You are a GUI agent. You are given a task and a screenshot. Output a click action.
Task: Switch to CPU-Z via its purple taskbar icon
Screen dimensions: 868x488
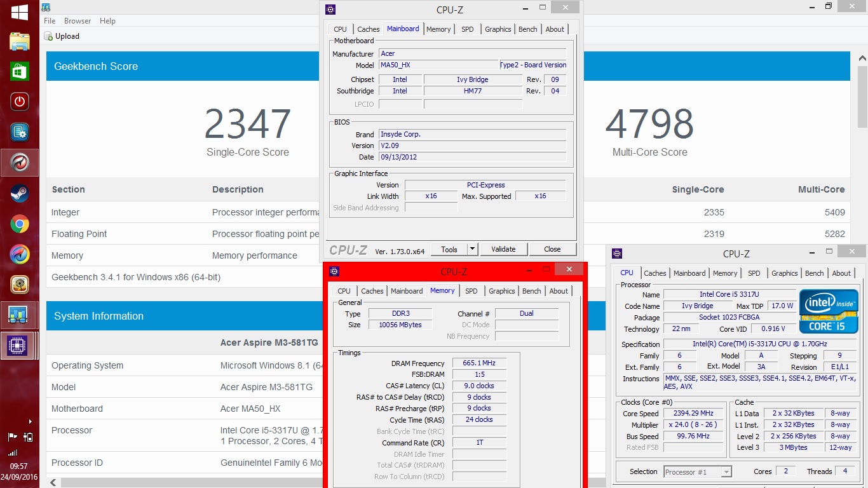(19, 346)
